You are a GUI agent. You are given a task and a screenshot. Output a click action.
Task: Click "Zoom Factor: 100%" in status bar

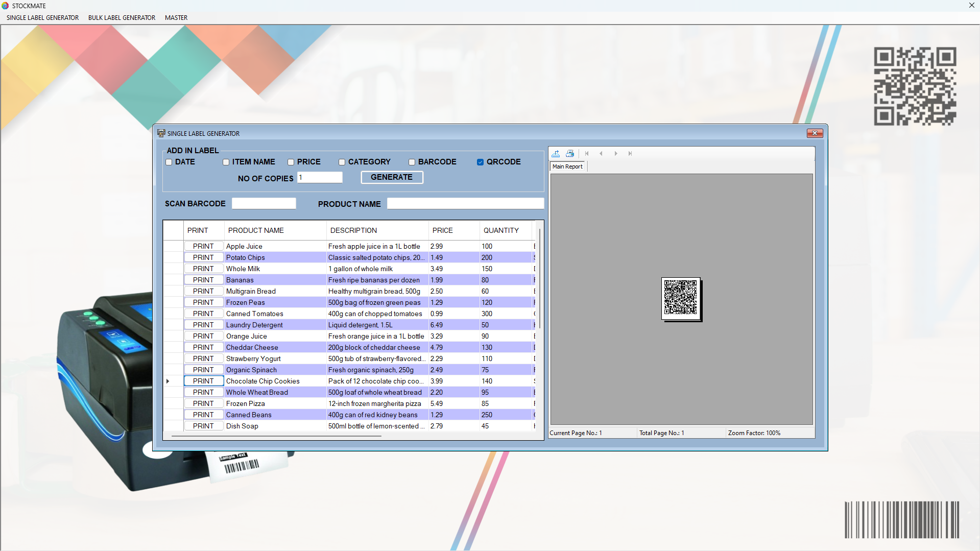[x=754, y=433]
